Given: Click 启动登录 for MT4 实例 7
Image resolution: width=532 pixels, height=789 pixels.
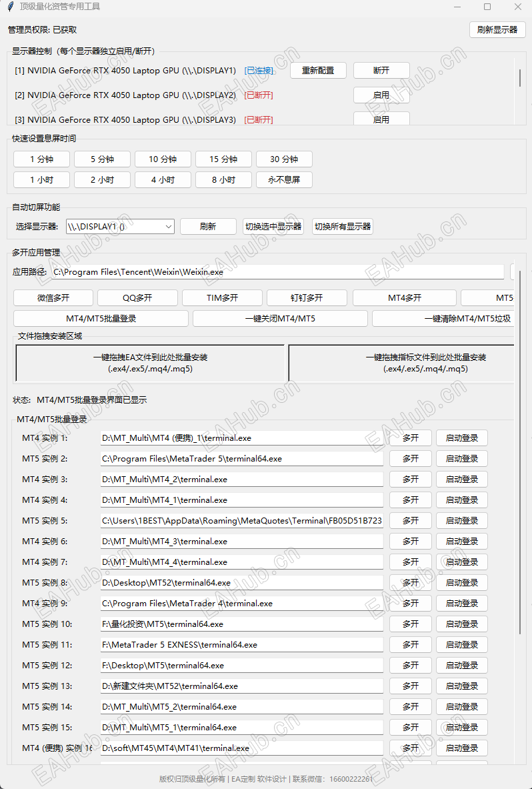Looking at the screenshot, I should 461,562.
